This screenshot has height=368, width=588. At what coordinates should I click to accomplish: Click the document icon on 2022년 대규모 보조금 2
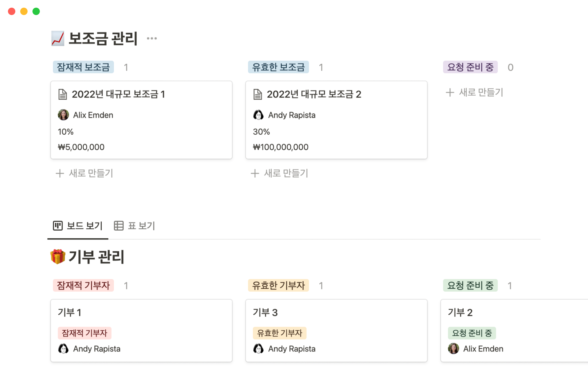(x=258, y=94)
